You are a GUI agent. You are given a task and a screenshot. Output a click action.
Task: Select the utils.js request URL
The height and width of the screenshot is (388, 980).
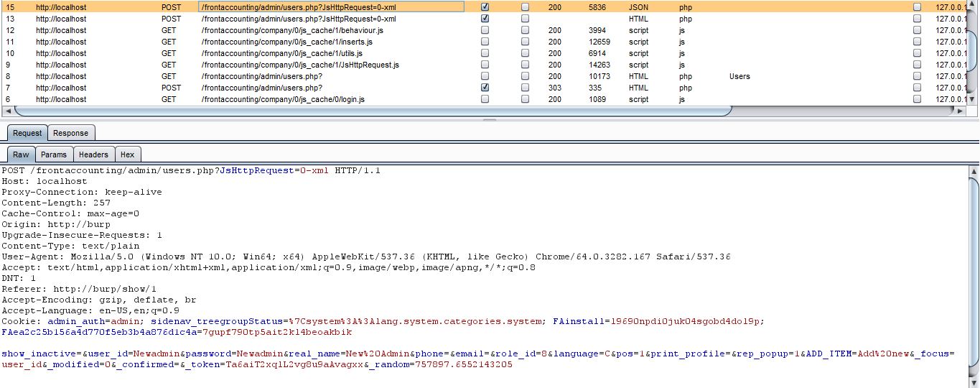tap(282, 53)
